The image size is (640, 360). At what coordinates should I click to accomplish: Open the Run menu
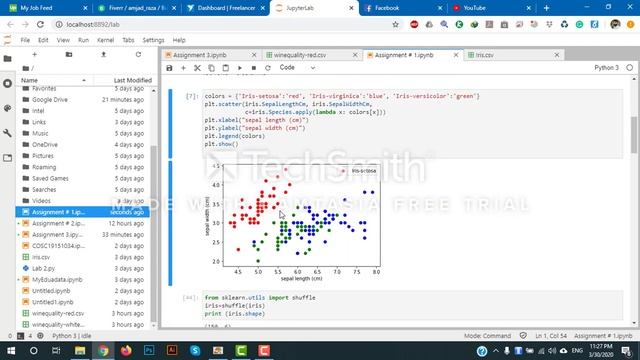coord(83,40)
